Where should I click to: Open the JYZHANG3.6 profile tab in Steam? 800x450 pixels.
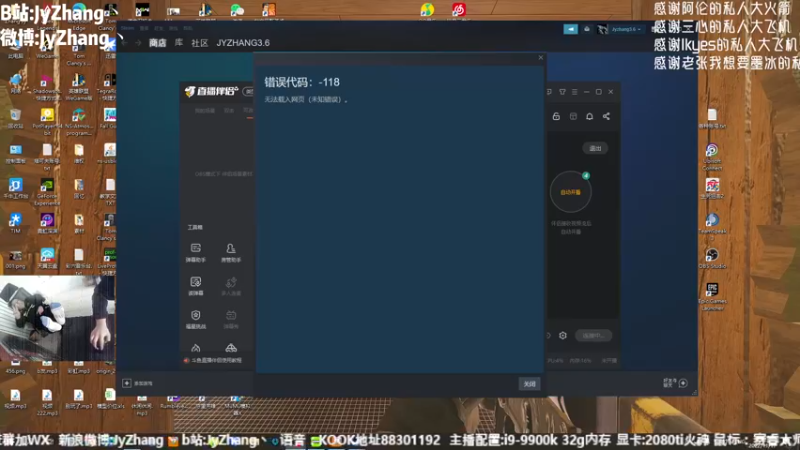[243, 43]
